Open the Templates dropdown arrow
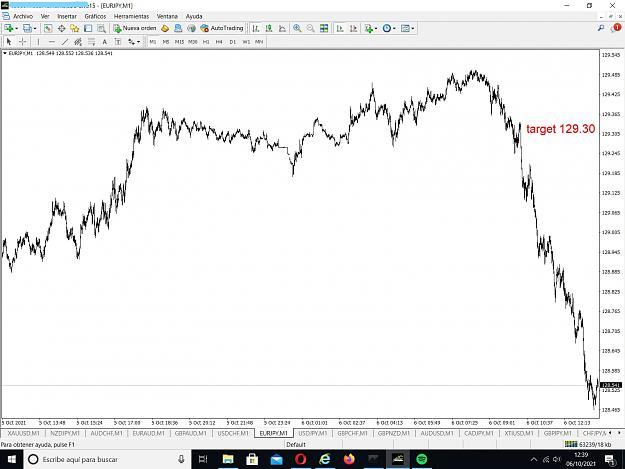 tap(413, 28)
